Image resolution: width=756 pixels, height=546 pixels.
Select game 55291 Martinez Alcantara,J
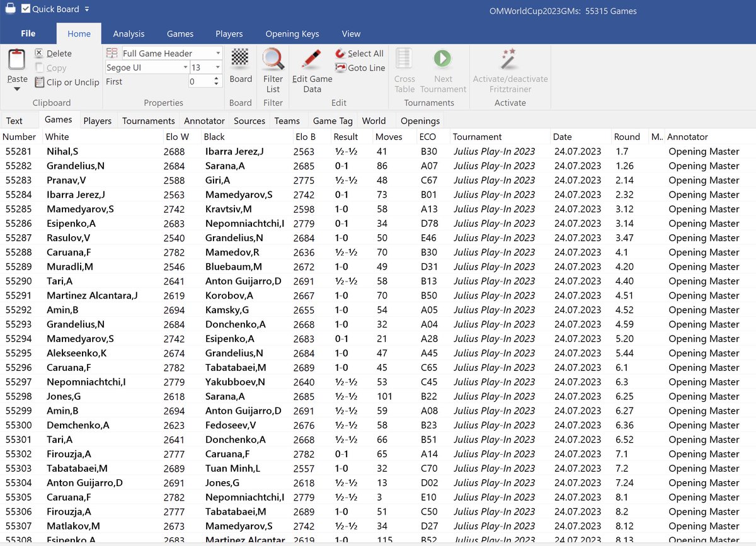tap(378, 295)
